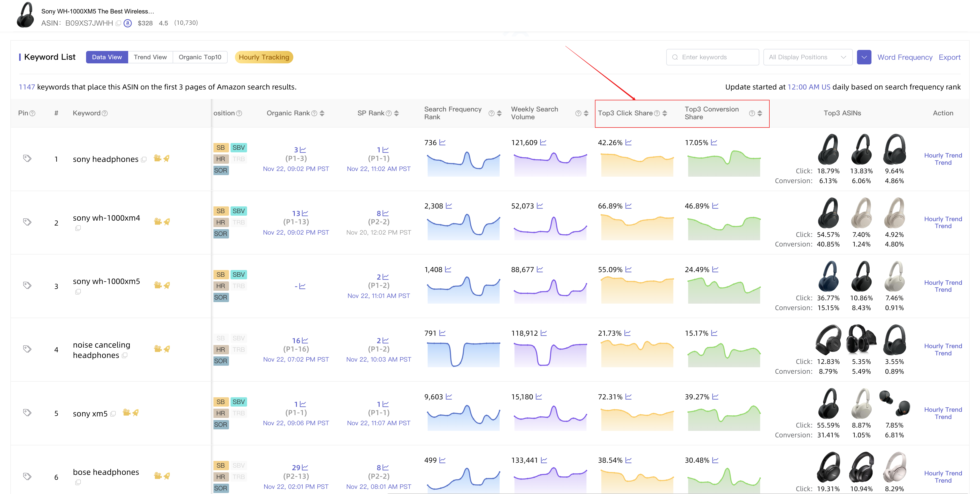Screen dimensions: 980x494
Task: Sort by Organic Rank
Action: [x=322, y=114]
